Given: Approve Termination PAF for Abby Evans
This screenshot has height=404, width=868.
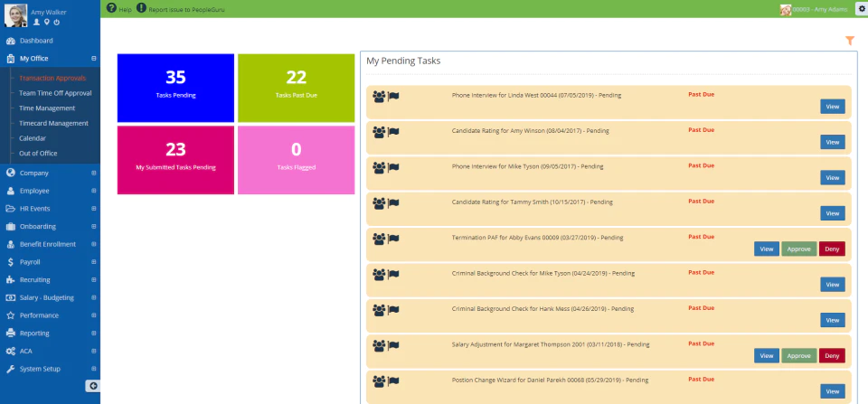Looking at the screenshot, I should (798, 249).
